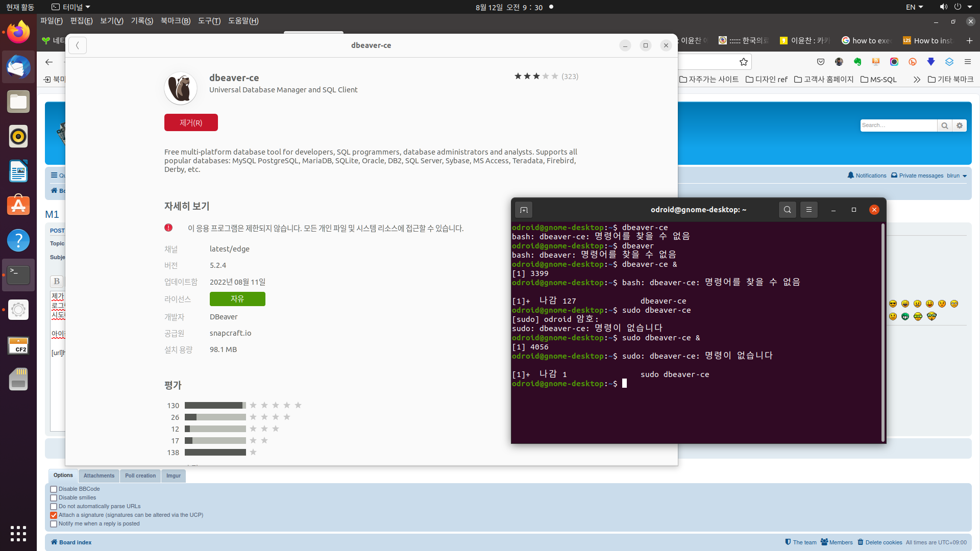Open the system volume and power menu
This screenshot has height=551, width=980.
[955, 7]
